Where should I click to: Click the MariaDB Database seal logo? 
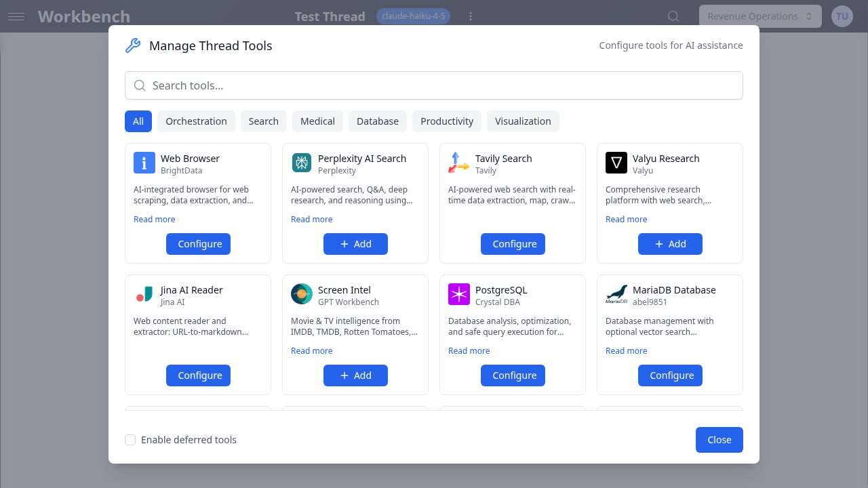tap(616, 294)
